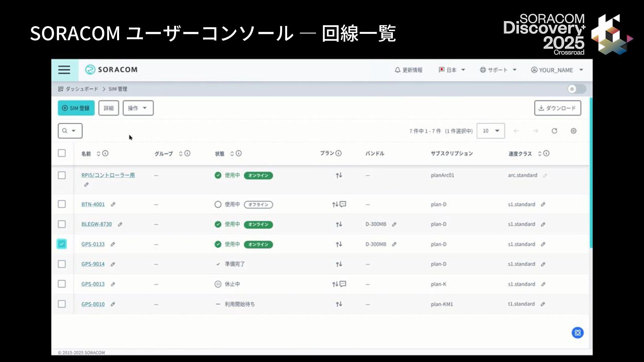Click the 詳細 button

pyautogui.click(x=109, y=108)
